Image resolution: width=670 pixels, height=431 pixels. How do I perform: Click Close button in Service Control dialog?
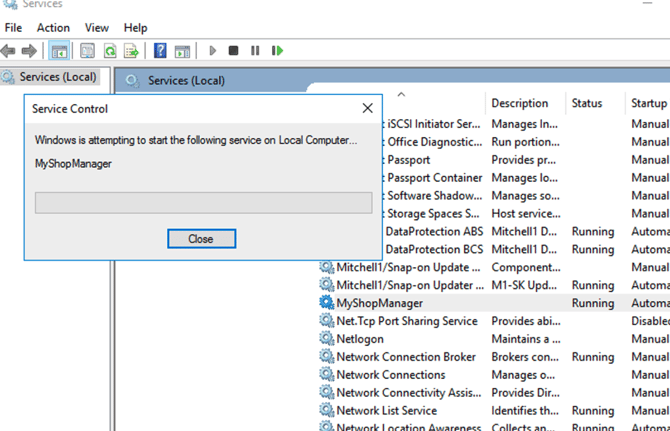point(201,239)
